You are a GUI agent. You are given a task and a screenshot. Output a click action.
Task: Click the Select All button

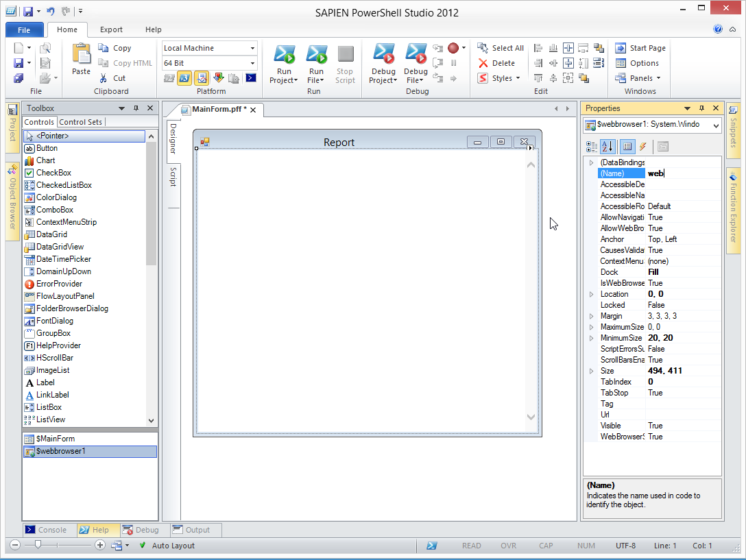501,48
